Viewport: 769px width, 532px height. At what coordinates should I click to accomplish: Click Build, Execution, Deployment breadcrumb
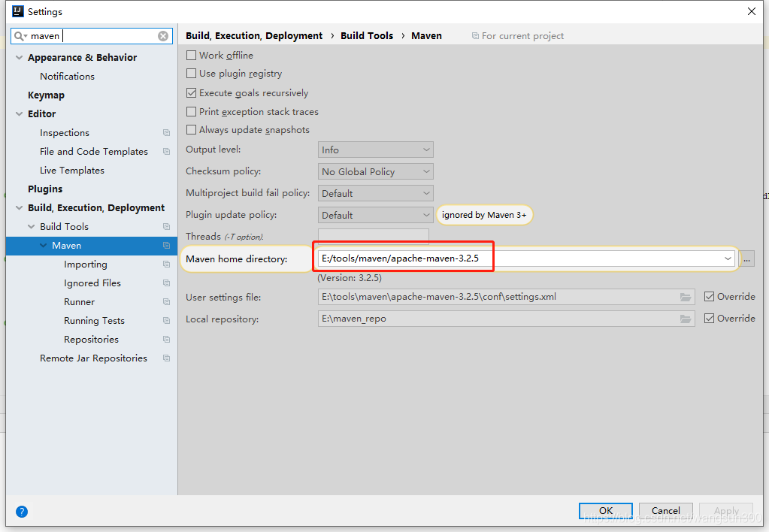coord(254,36)
